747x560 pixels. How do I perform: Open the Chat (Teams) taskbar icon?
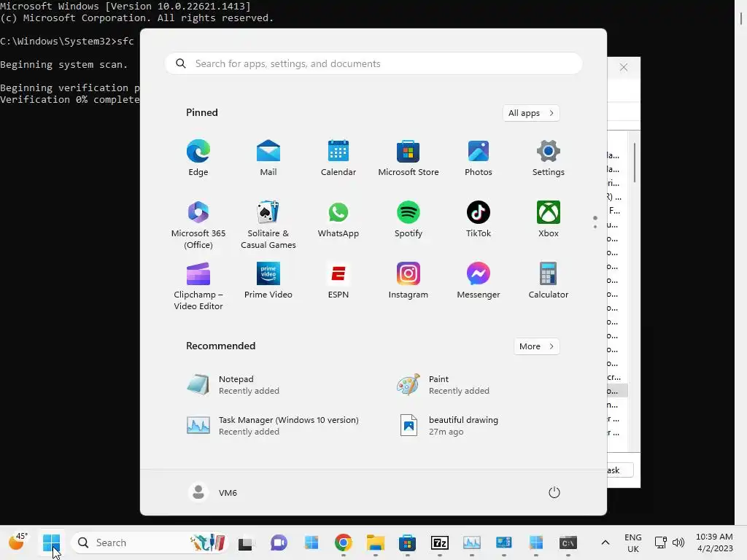coord(279,542)
